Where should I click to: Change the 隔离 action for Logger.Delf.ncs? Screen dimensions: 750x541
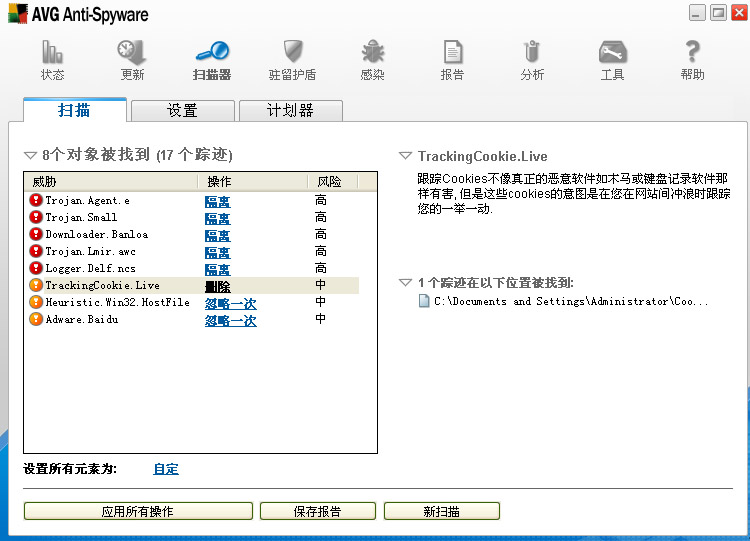tap(218, 270)
